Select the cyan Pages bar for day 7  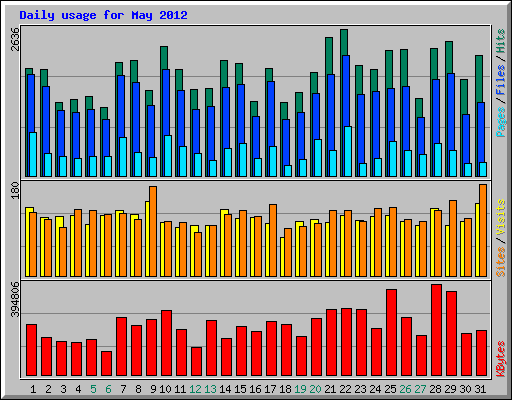tap(123, 157)
